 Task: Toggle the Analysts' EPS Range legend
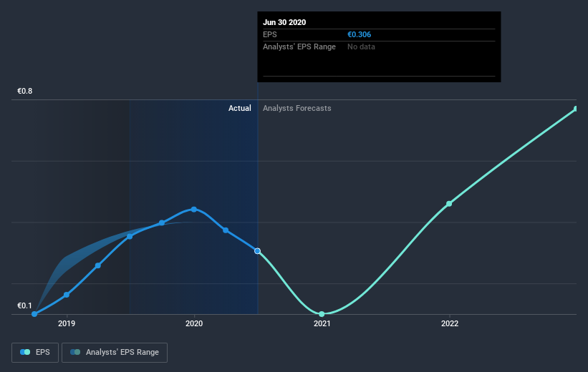tap(115, 352)
